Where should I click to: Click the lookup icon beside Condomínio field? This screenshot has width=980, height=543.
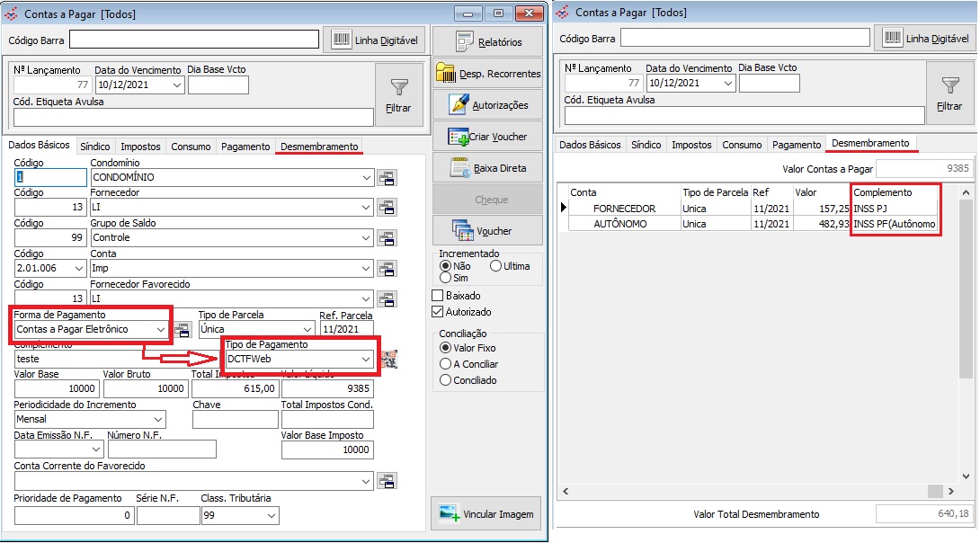coord(387,178)
